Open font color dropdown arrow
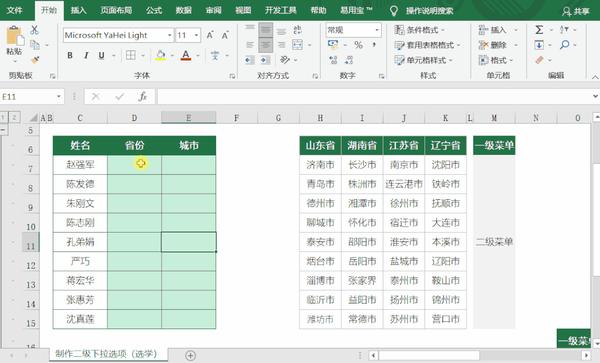This screenshot has width=600, height=363. [x=198, y=56]
